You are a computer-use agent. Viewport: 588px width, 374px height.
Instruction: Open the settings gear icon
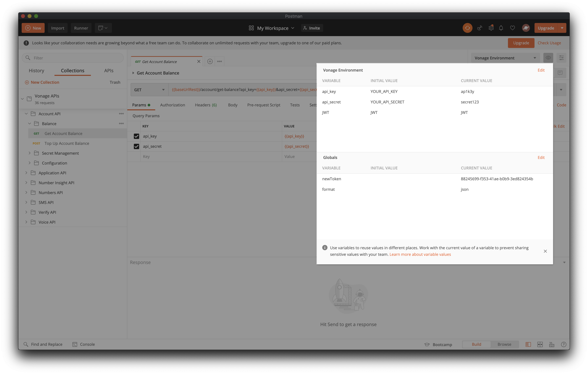[491, 28]
